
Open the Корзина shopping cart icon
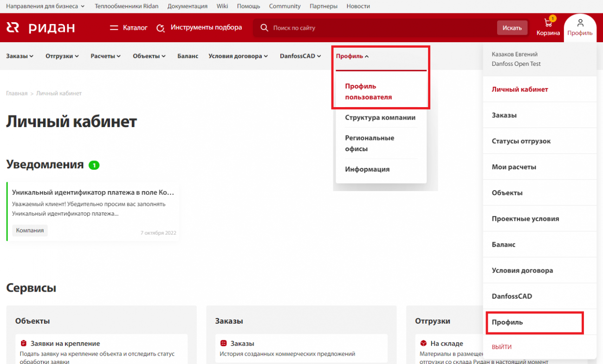point(547,22)
